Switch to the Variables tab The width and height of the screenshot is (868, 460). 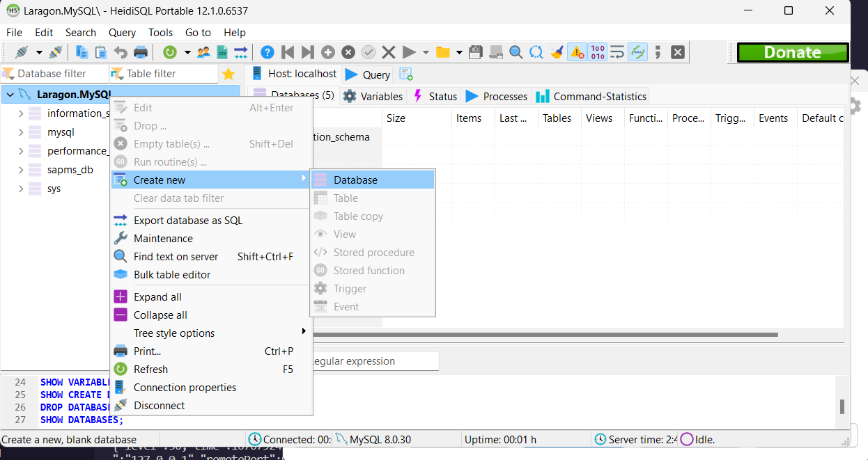[x=373, y=97]
